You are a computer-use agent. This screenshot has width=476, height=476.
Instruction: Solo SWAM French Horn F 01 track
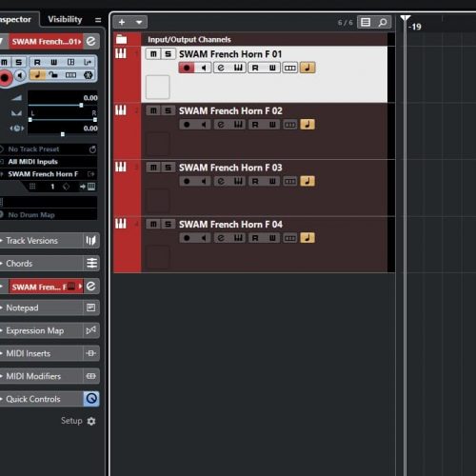pos(168,54)
